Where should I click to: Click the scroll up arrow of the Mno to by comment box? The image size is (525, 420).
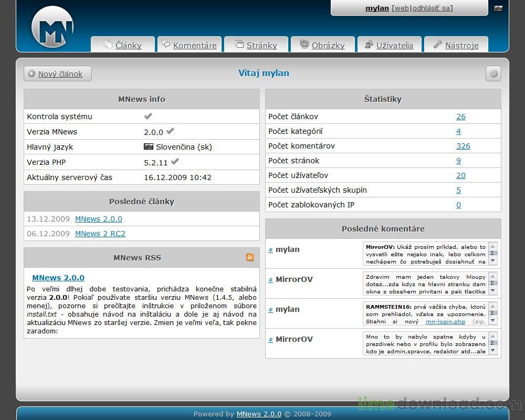[493, 335]
